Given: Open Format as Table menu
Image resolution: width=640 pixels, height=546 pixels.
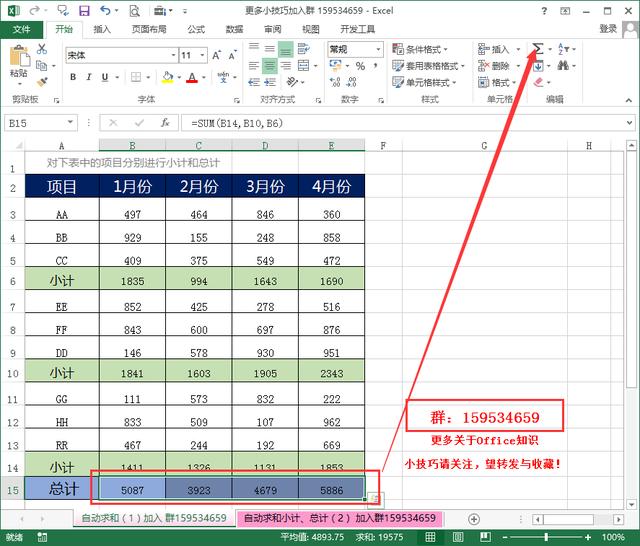Looking at the screenshot, I should point(428,66).
